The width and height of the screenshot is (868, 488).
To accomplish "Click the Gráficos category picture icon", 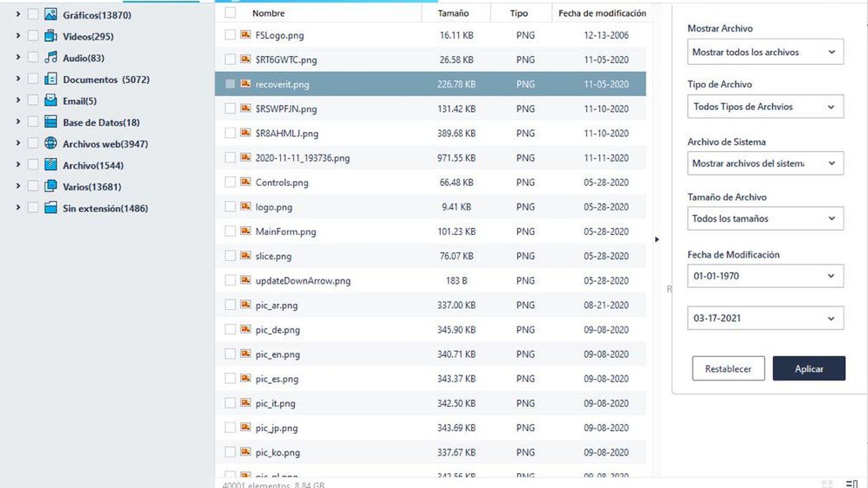I will (50, 15).
